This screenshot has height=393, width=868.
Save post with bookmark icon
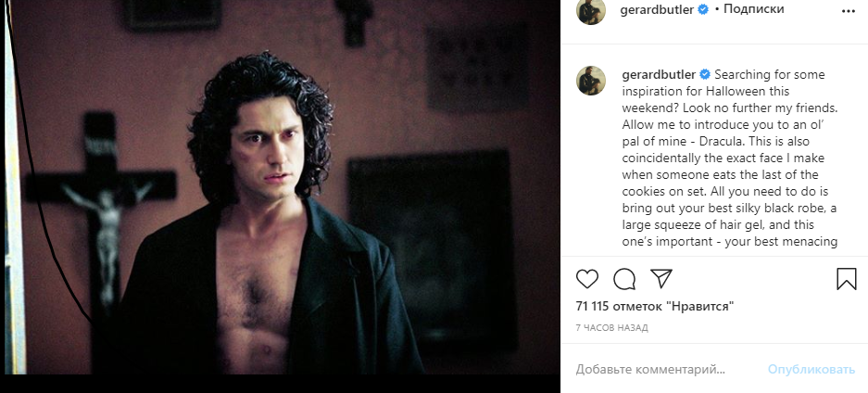point(847,279)
